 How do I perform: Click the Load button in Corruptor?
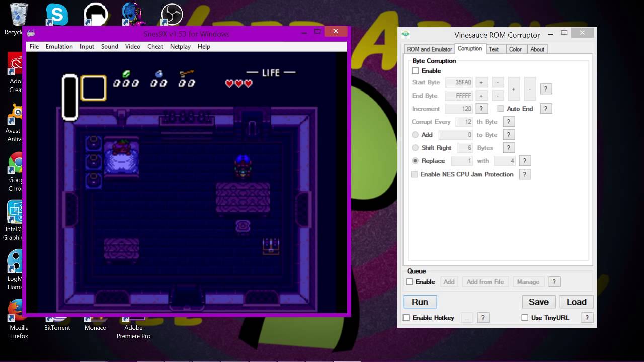(x=577, y=302)
